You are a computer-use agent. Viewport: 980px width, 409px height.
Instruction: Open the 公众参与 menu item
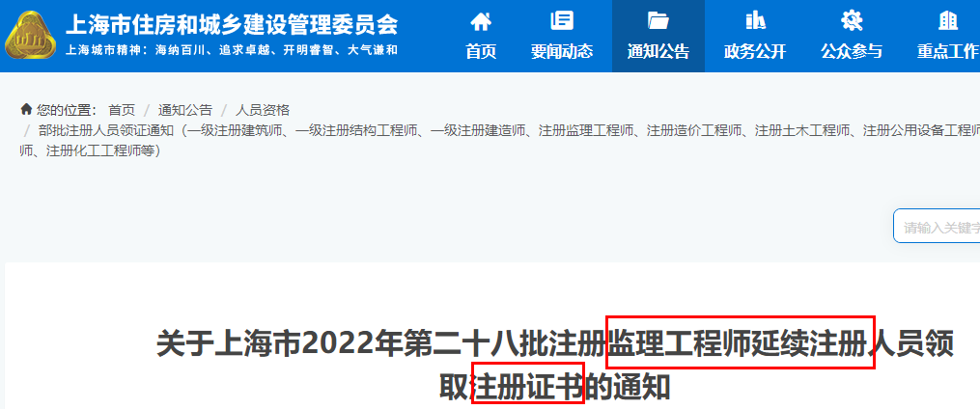pos(852,51)
